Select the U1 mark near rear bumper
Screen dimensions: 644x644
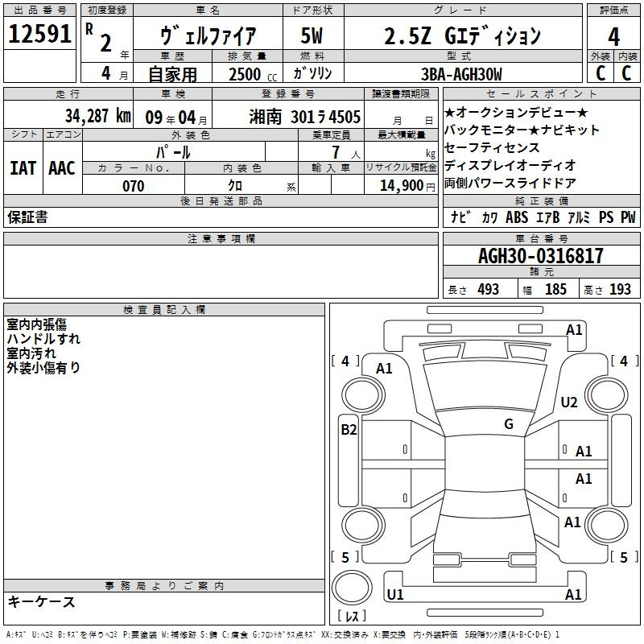coord(394,595)
